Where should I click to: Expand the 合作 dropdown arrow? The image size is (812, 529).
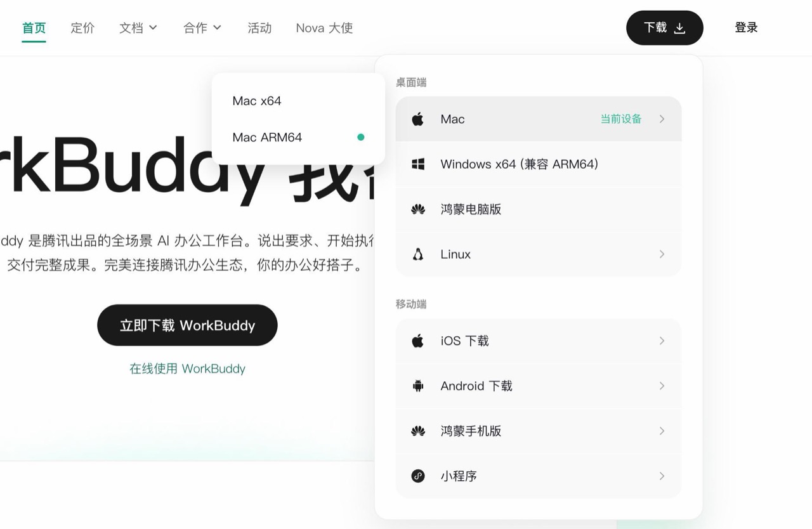(217, 28)
